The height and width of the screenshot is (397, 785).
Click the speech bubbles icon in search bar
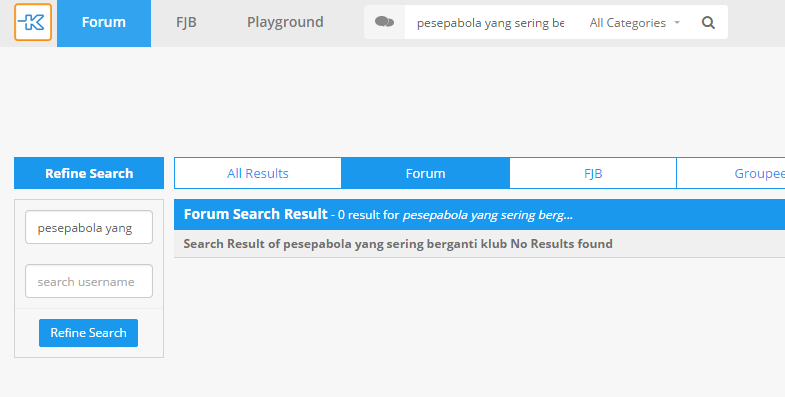tap(384, 22)
